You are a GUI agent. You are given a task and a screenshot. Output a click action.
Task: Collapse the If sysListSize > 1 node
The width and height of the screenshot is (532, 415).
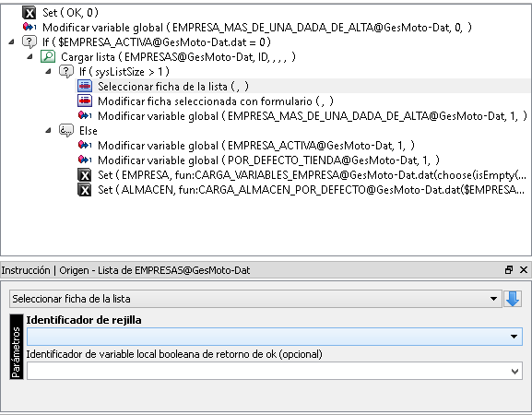(x=48, y=72)
